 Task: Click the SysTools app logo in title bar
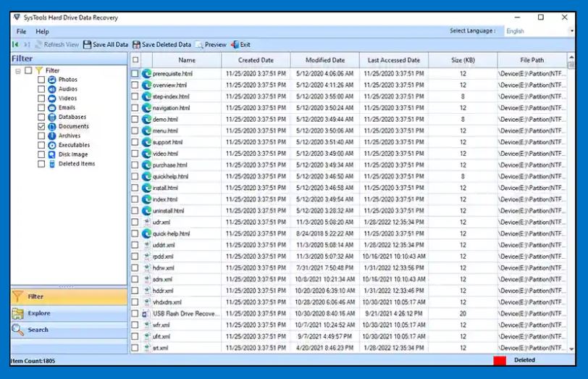tap(17, 17)
